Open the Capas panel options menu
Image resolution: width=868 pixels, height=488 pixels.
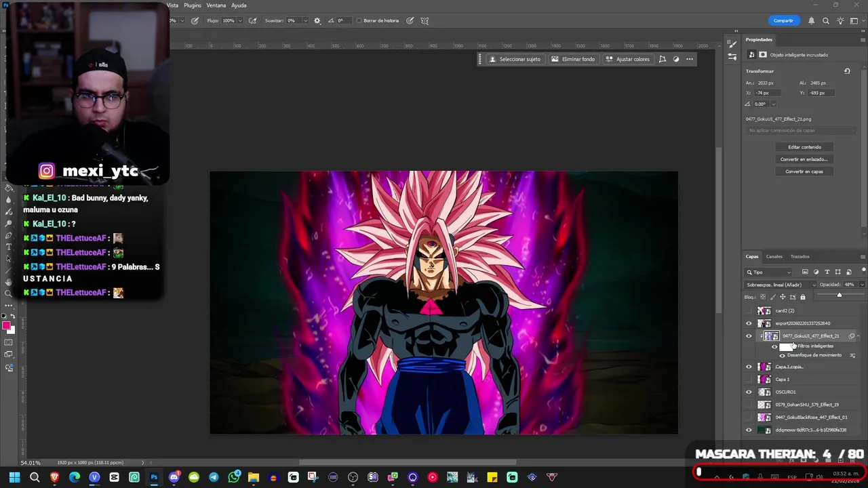point(863,256)
